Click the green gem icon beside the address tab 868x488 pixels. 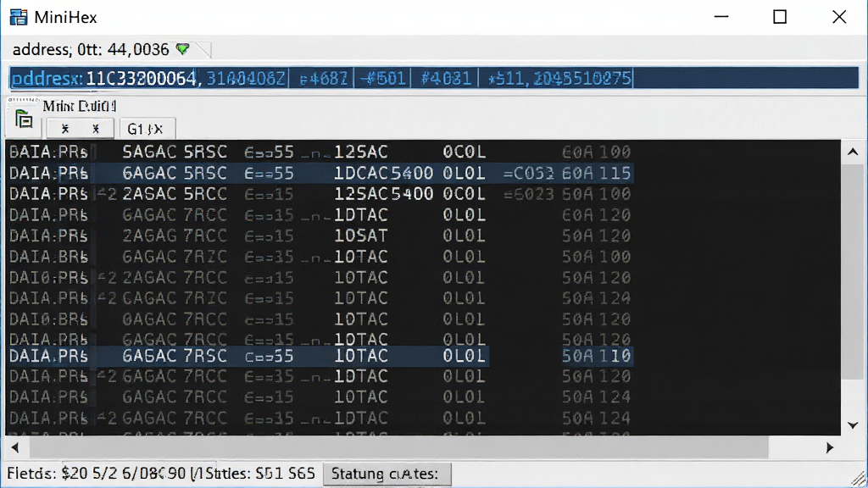pyautogui.click(x=183, y=49)
